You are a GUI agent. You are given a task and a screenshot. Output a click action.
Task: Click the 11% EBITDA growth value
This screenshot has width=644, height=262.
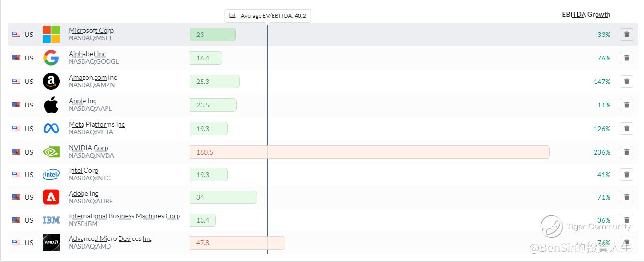[x=604, y=105]
